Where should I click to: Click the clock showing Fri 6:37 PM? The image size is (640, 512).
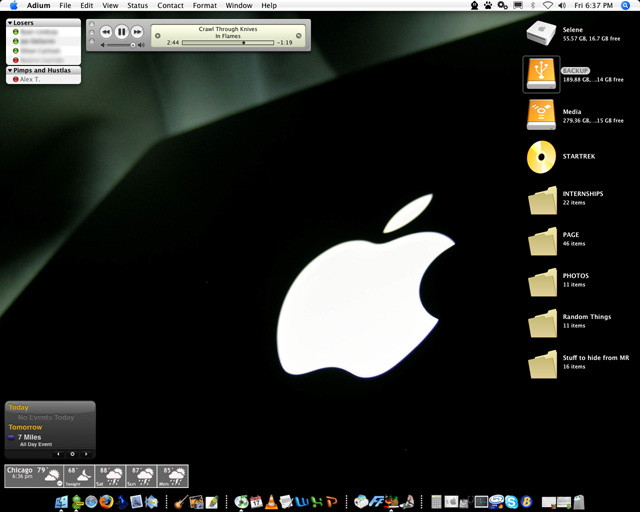click(593, 5)
